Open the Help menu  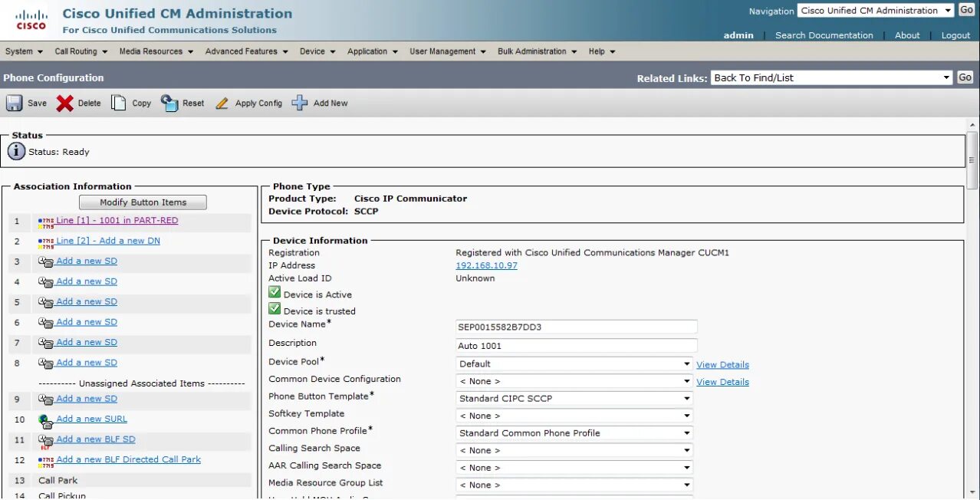tap(602, 51)
